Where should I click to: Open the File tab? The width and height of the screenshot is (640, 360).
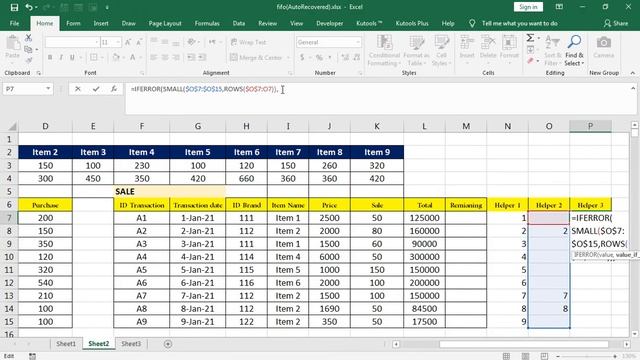[x=14, y=24]
